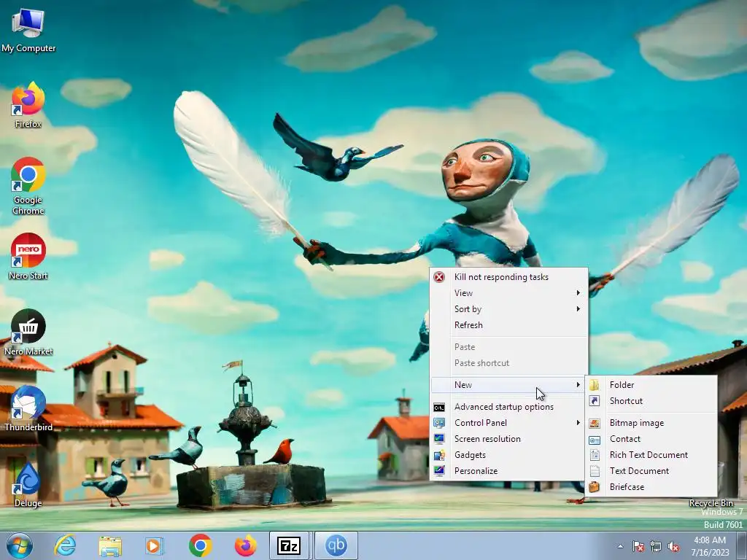
Task: Create a new Bitmap image
Action: tap(651, 423)
